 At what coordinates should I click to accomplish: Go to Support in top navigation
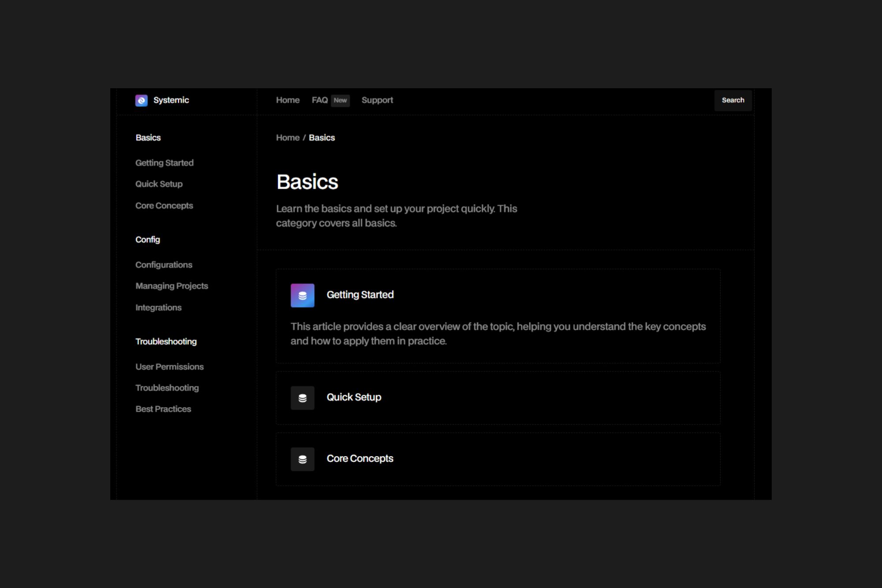[x=377, y=101]
